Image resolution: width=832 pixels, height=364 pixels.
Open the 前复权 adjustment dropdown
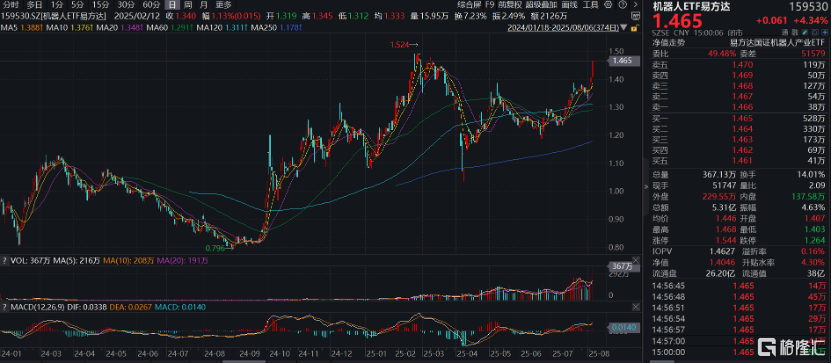point(510,4)
